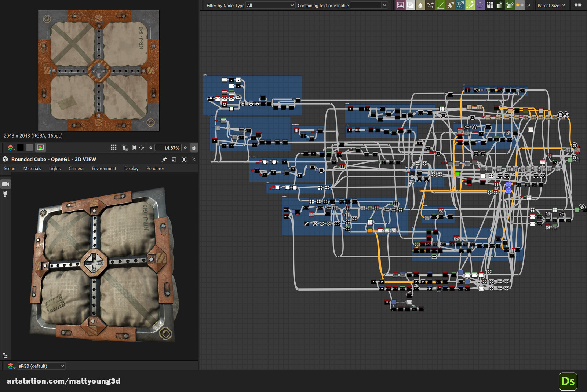This screenshot has height=392, width=587.
Task: Toggle the zoom lock in the 2D view toolbar
Action: [193, 147]
